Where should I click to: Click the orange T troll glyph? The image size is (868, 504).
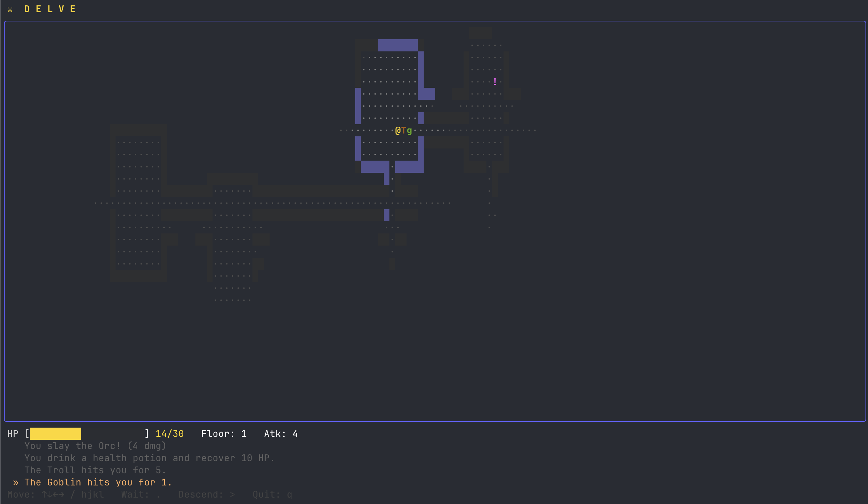[x=404, y=131]
